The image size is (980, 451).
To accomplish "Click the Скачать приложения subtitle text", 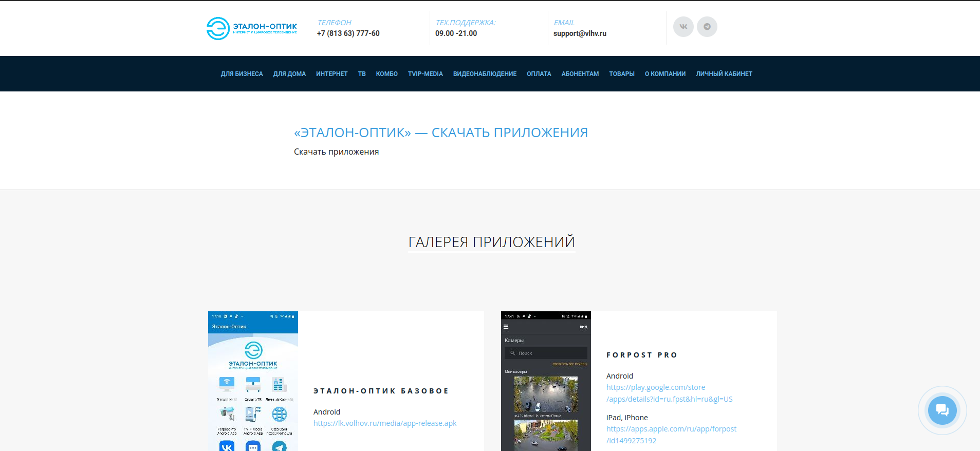I will [336, 152].
